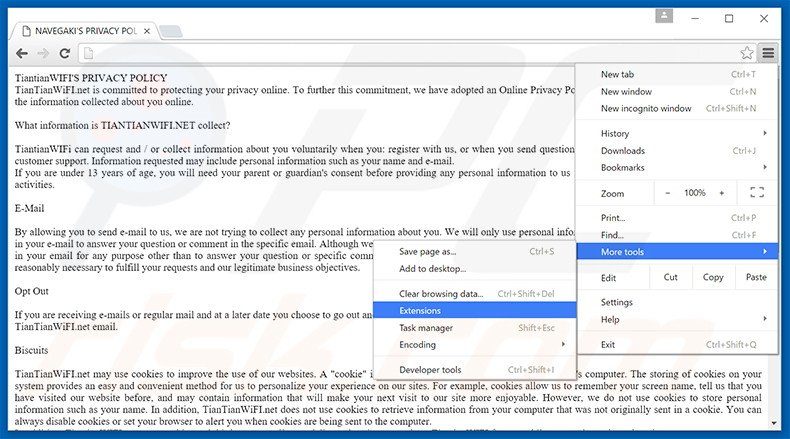Decrease zoom with minus button
The height and width of the screenshot is (439, 790).
668,193
